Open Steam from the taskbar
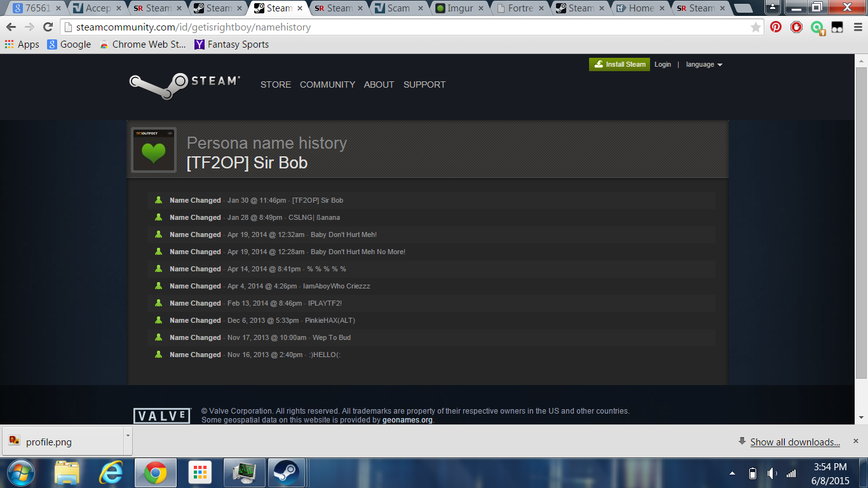 coord(286,473)
